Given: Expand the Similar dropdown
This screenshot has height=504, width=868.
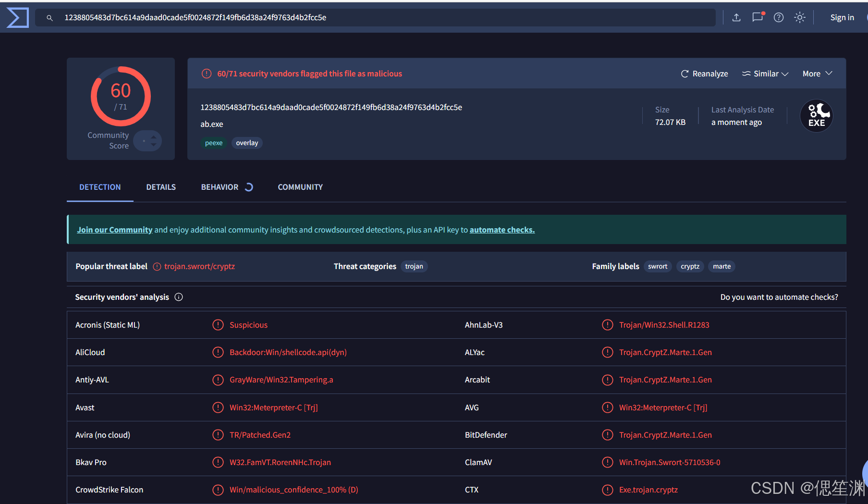Looking at the screenshot, I should 765,74.
